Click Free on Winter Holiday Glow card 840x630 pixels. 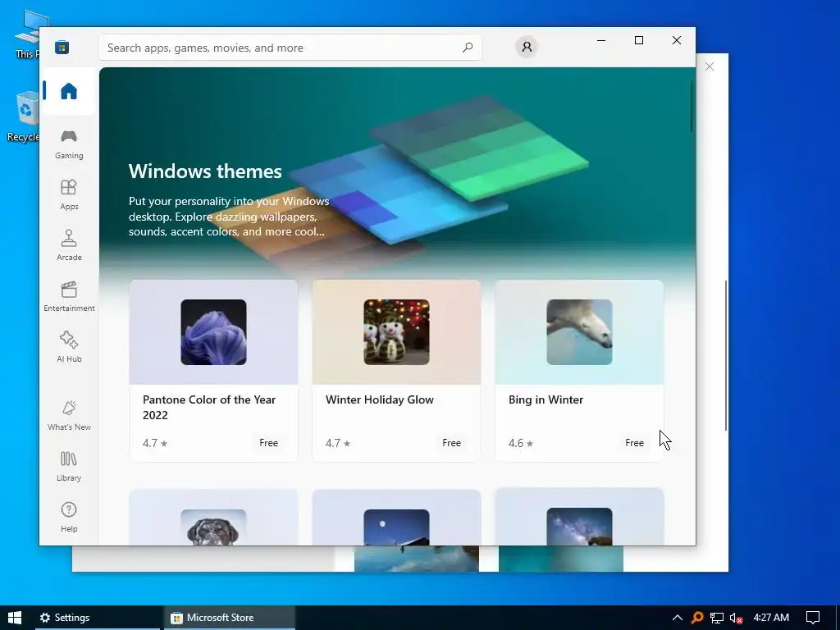click(x=452, y=443)
